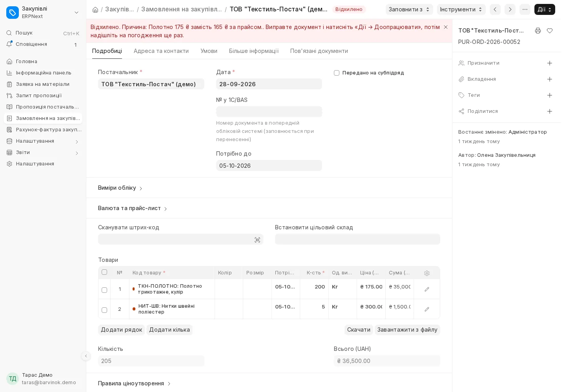Check the select-all items header checkbox

pos(104,272)
